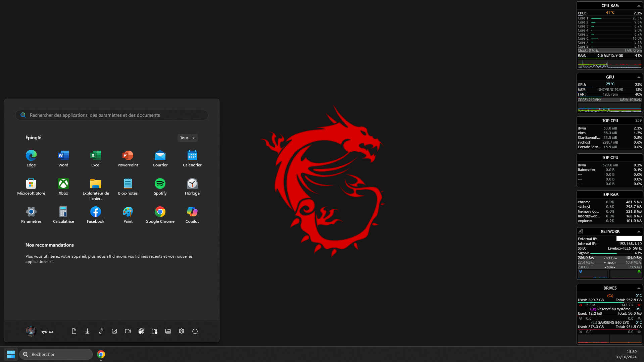Show all apps with Tous button
644x362 pixels.
coord(187,138)
